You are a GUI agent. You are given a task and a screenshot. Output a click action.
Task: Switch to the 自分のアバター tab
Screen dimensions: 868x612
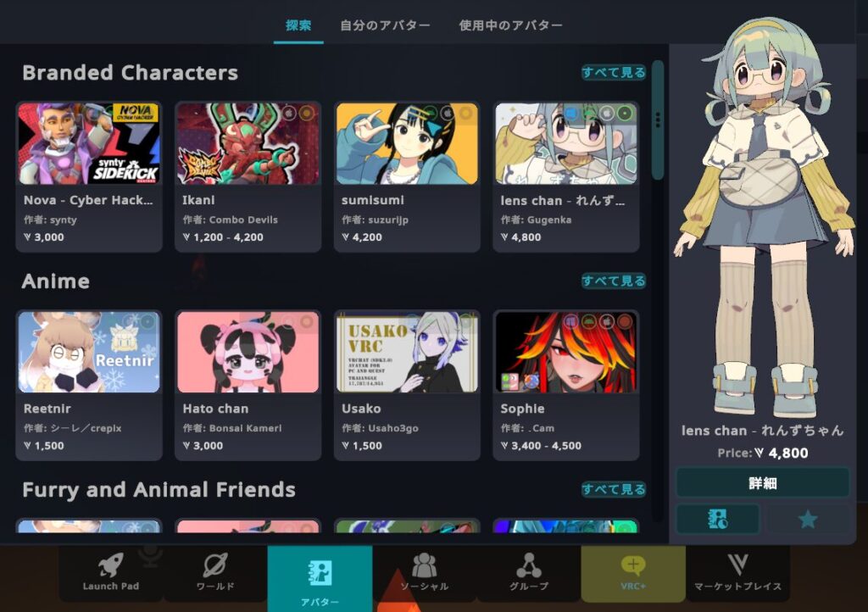[x=385, y=25]
